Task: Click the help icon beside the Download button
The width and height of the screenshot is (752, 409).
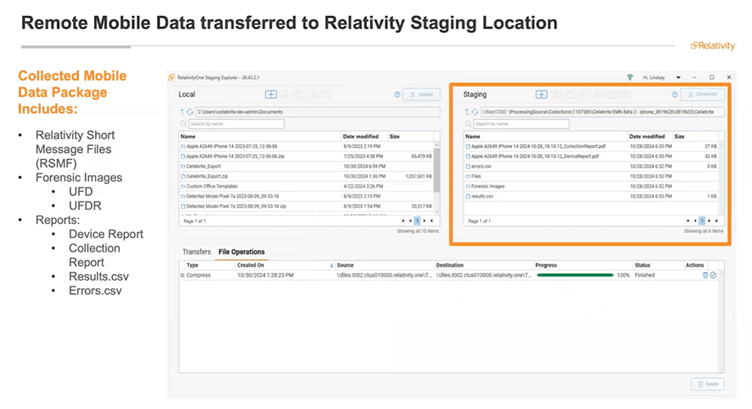Action: click(x=675, y=94)
